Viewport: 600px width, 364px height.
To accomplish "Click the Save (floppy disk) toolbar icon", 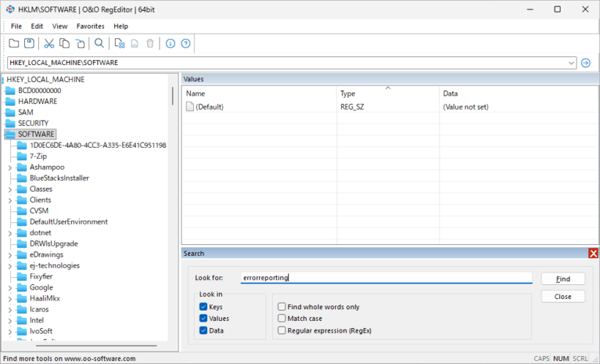I will tap(29, 43).
